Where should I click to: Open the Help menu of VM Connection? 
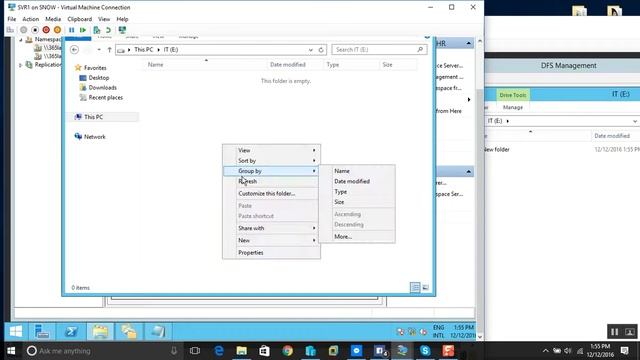click(x=122, y=19)
